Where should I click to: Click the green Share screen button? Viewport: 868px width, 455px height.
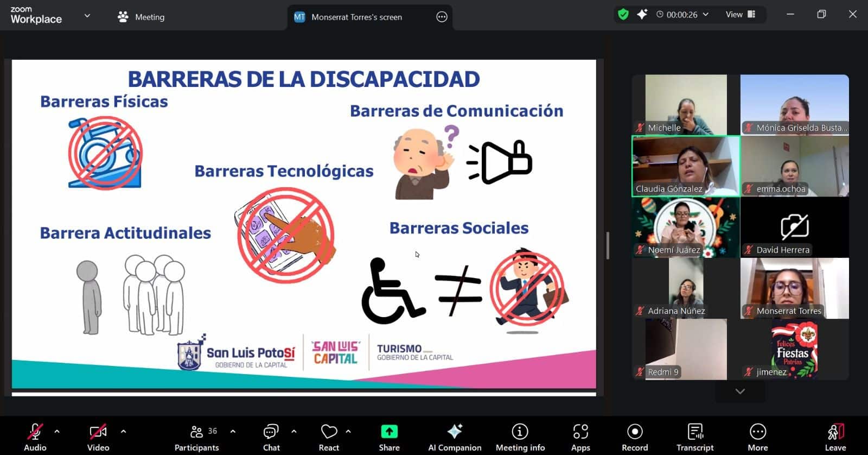(389, 438)
